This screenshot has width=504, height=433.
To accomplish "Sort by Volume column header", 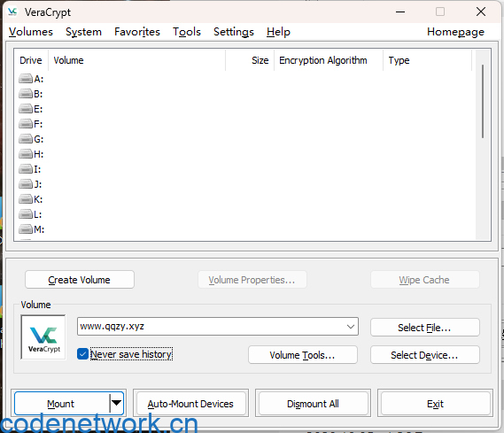I will (136, 60).
